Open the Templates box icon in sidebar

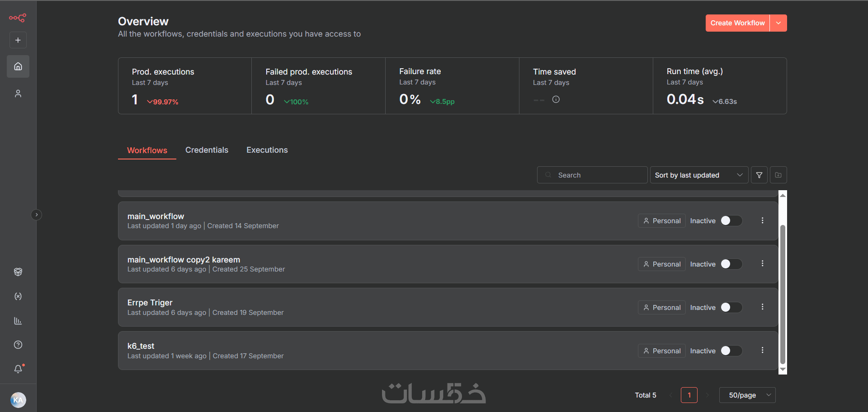[x=18, y=272]
